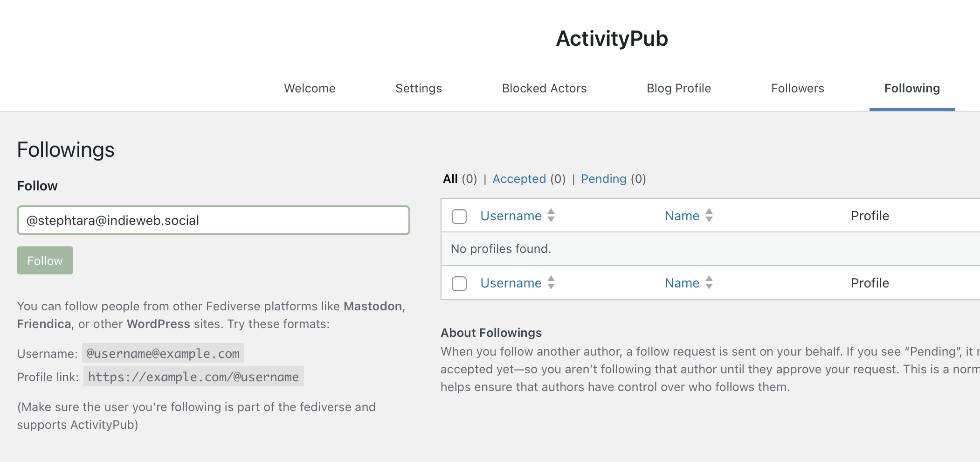Show All followings filter

450,179
